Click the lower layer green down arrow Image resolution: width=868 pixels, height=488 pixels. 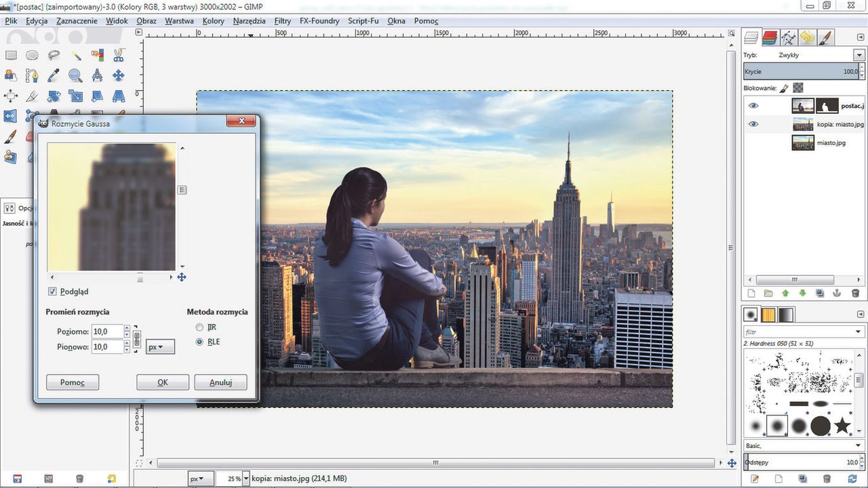coord(803,293)
